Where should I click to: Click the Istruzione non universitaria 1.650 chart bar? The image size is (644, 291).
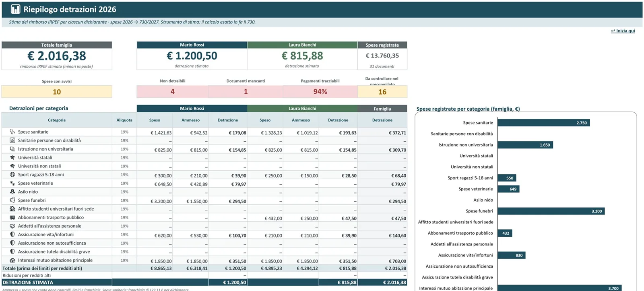525,145
